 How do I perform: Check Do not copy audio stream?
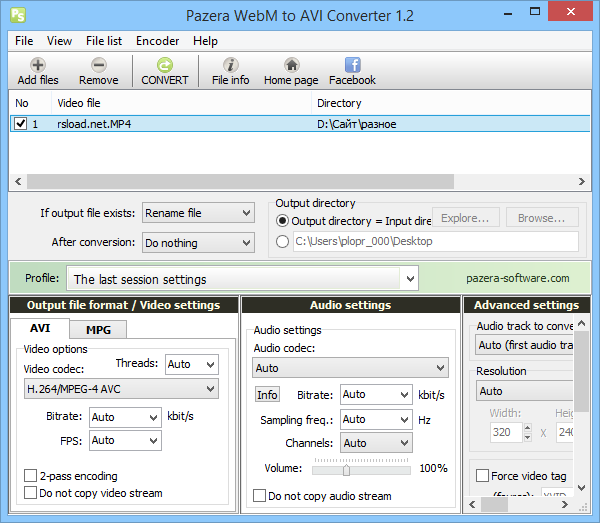pyautogui.click(x=259, y=495)
